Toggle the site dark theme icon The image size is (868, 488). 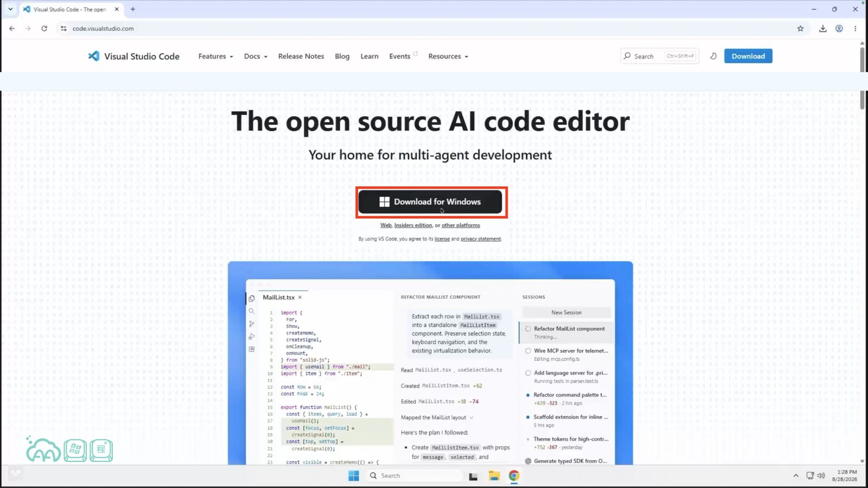click(x=713, y=56)
